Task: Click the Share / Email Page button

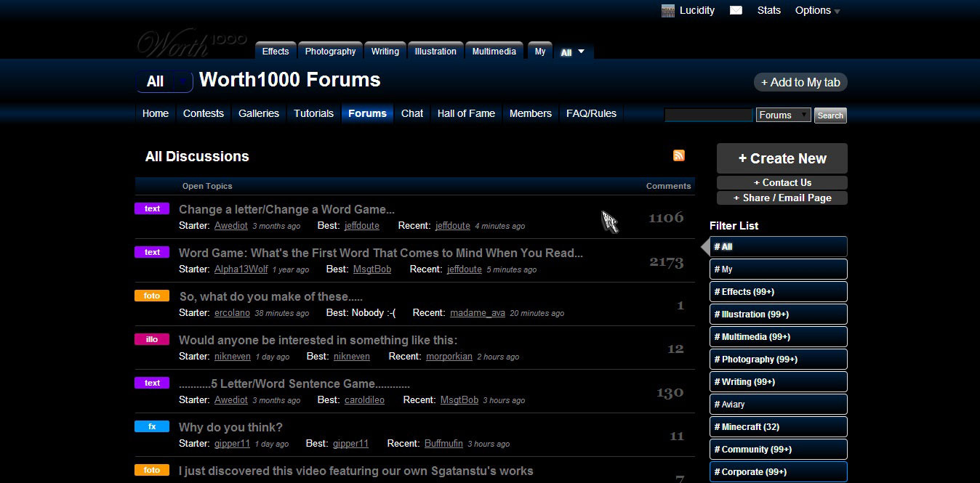Action: [782, 198]
